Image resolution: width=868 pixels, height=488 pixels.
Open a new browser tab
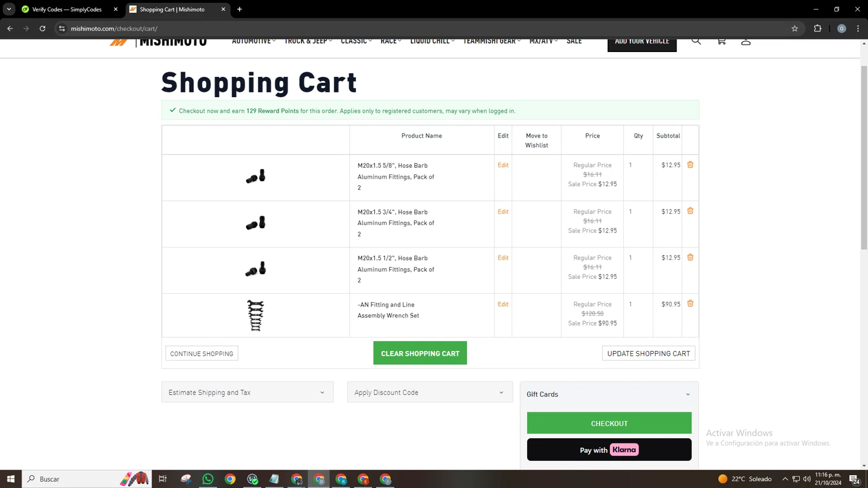click(x=240, y=9)
